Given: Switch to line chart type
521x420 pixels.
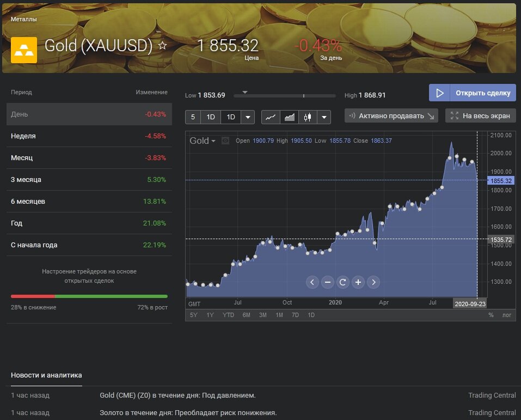Looking at the screenshot, I should [271, 117].
